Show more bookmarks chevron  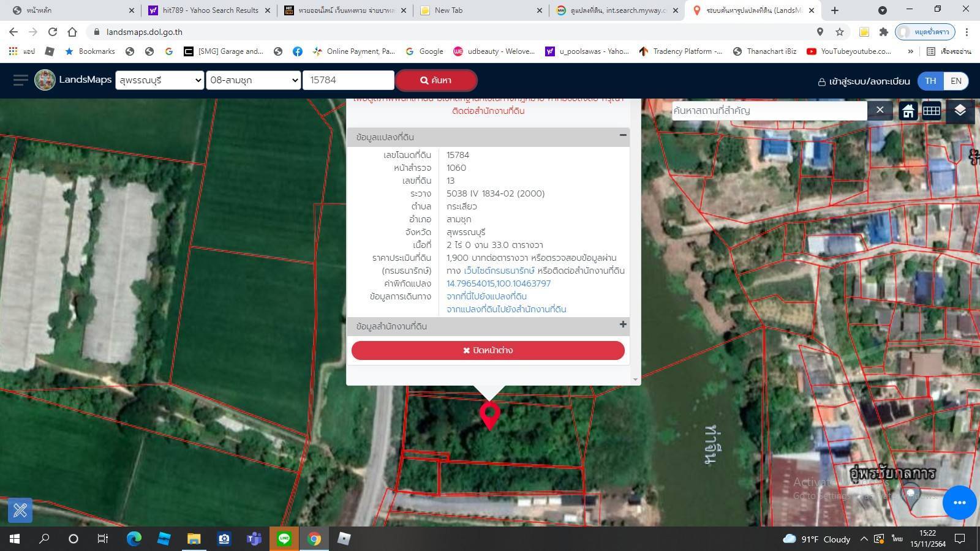910,51
